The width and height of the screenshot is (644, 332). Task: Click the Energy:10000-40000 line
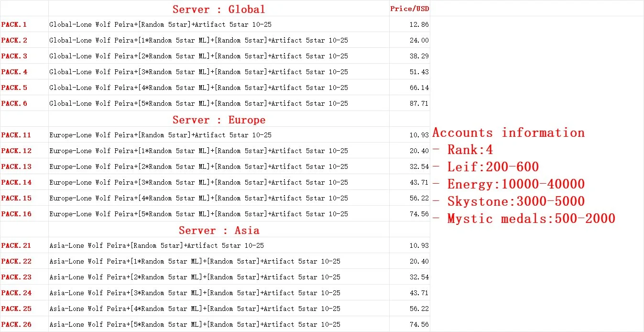pyautogui.click(x=508, y=184)
